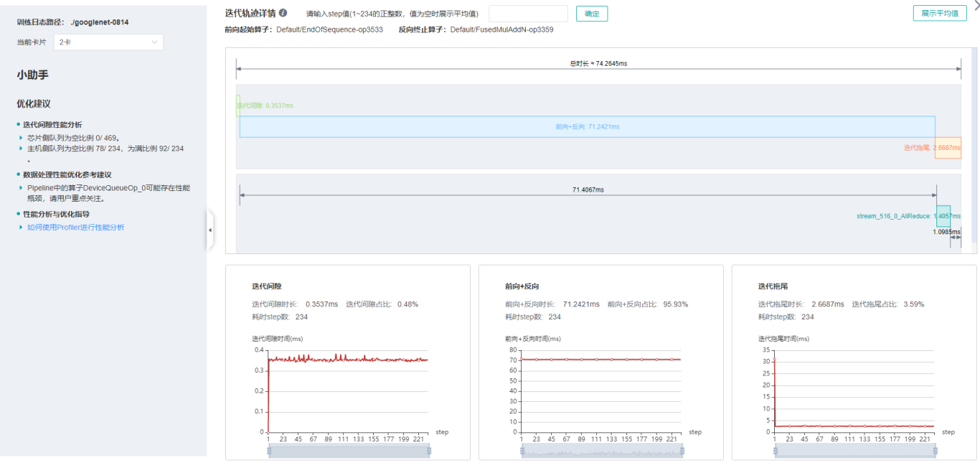Click triangle bullet before Pipeline中的算子 suggestion
Image resolution: width=980 pixels, height=463 pixels.
click(x=21, y=188)
